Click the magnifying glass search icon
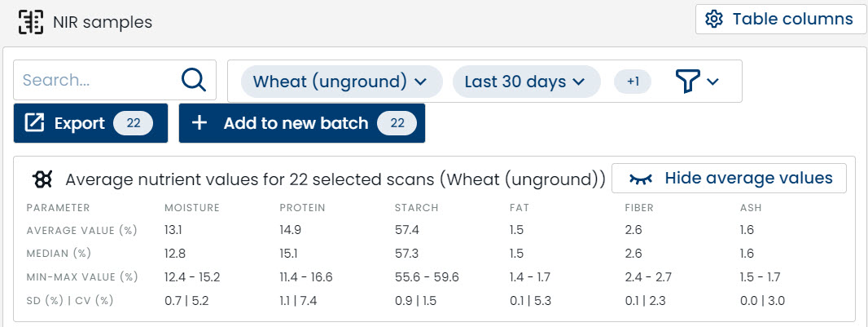Screen dimensions: 868x327 click(194, 81)
